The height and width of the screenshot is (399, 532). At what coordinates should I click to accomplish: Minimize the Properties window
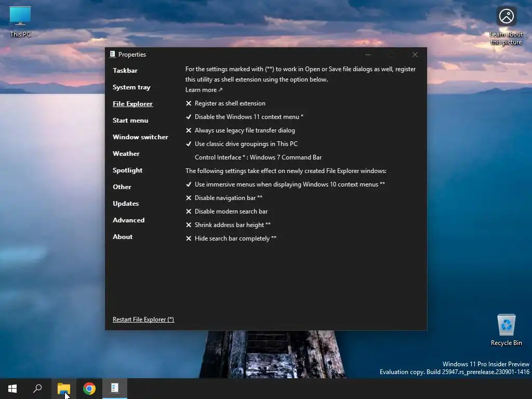tap(368, 55)
